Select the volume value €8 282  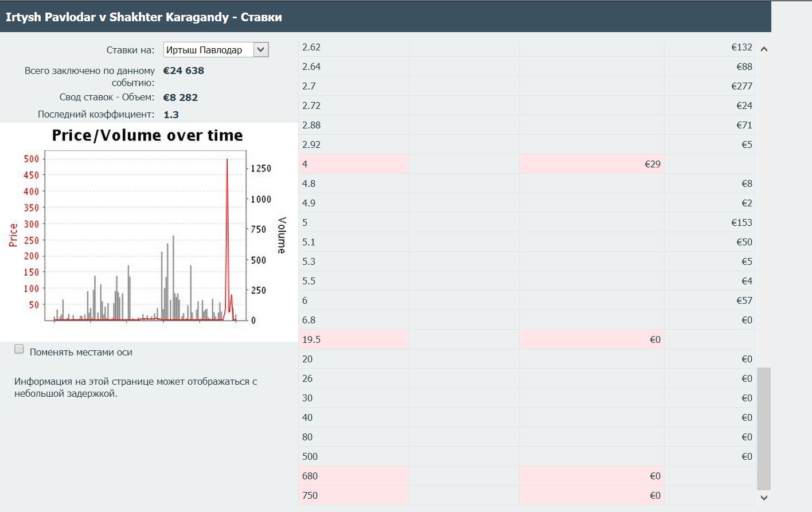click(180, 97)
